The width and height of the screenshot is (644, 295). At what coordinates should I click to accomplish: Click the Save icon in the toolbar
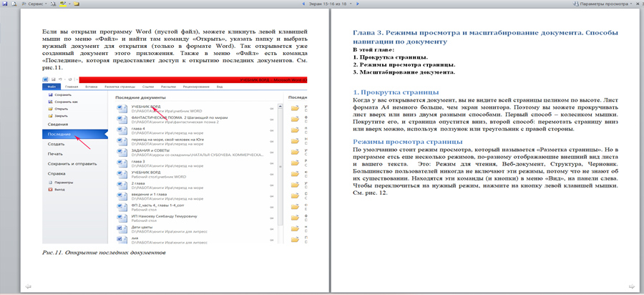click(6, 4)
